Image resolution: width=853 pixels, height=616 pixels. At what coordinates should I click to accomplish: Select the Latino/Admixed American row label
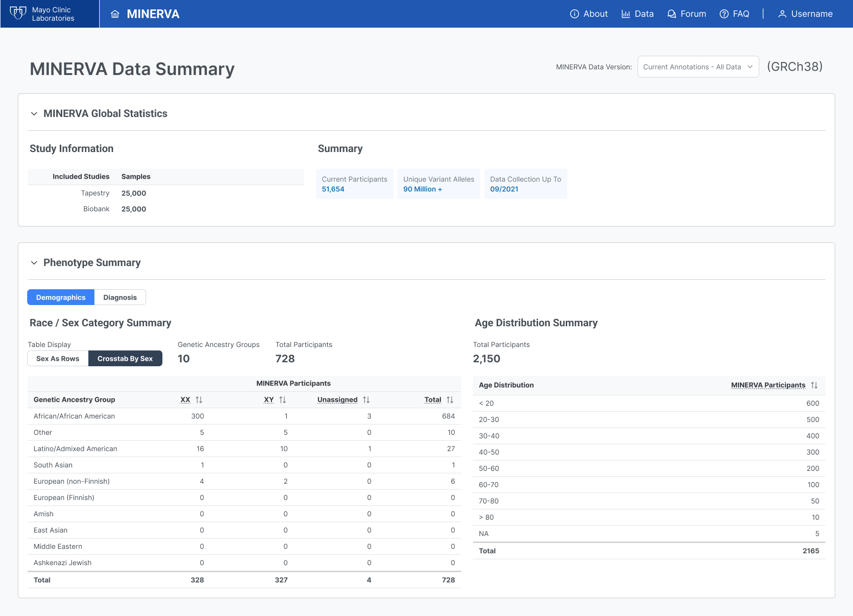(76, 449)
